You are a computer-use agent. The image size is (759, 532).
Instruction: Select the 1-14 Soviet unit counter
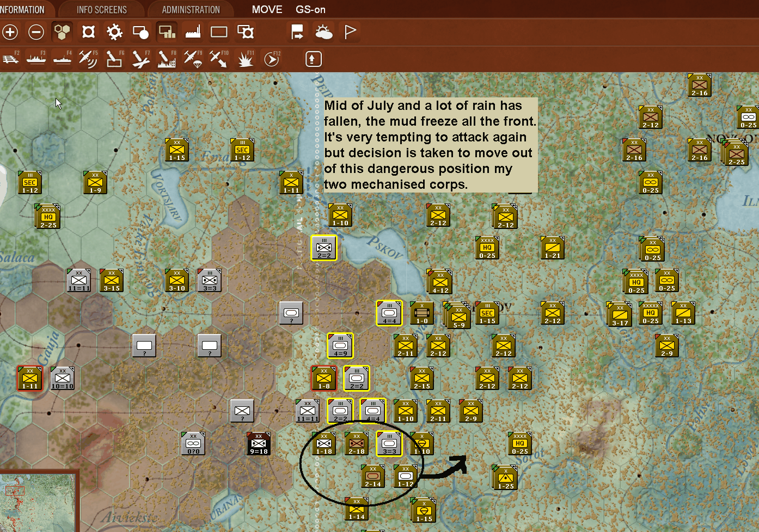coord(357,509)
